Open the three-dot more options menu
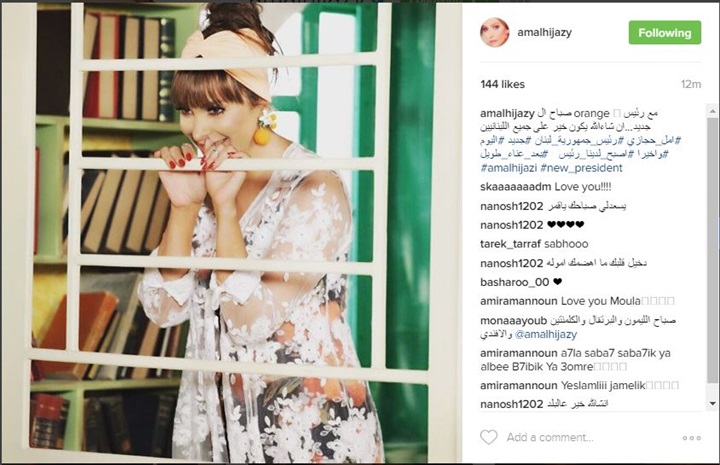The height and width of the screenshot is (465, 720). [691, 438]
